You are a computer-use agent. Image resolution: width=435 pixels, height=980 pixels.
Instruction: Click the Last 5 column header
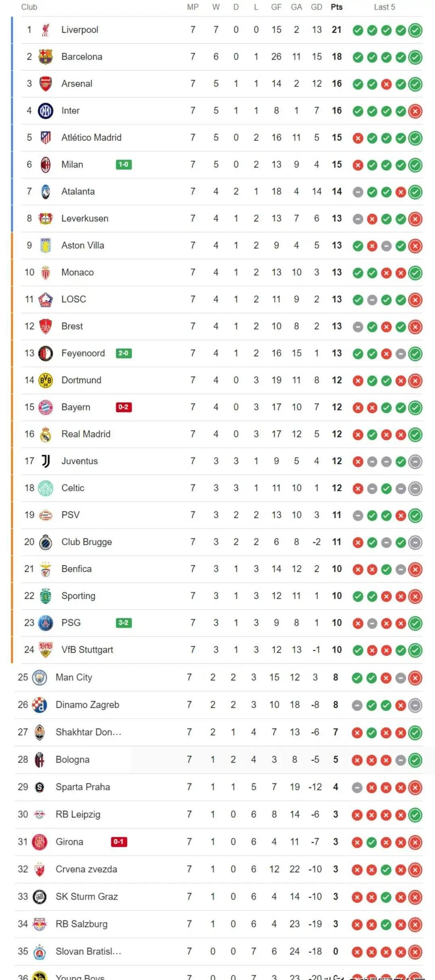(x=384, y=7)
